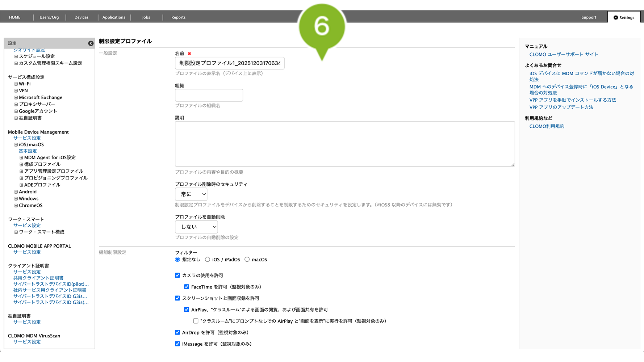
Task: Expand the Windows tree node
Action: tap(16, 199)
